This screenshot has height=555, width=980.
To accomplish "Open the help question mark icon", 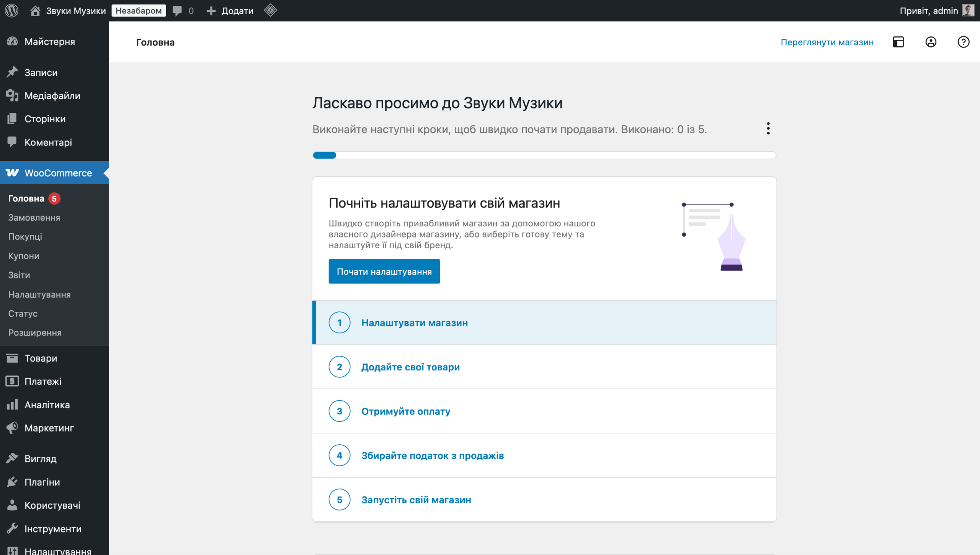I will click(964, 42).
